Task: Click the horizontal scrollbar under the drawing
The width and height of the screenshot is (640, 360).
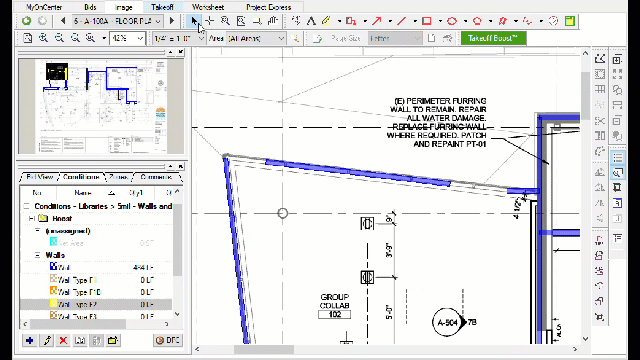Action: [x=264, y=349]
